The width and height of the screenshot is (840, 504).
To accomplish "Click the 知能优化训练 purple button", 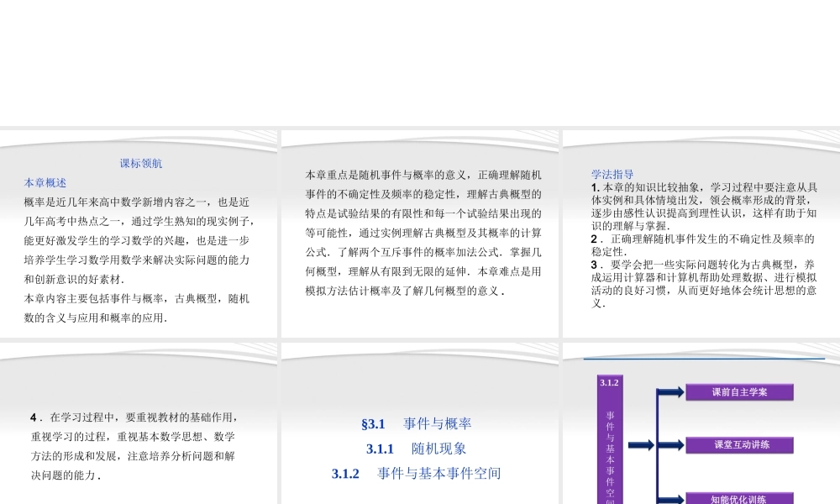I will [739, 499].
